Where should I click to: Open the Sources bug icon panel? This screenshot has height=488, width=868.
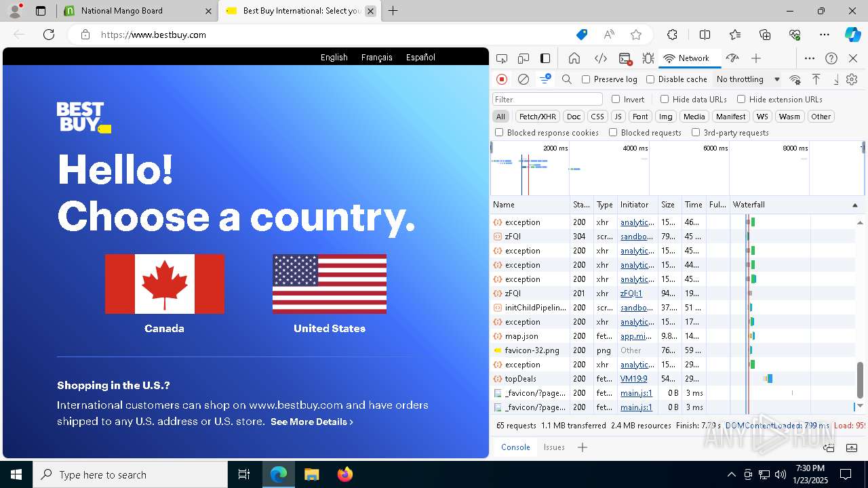648,58
